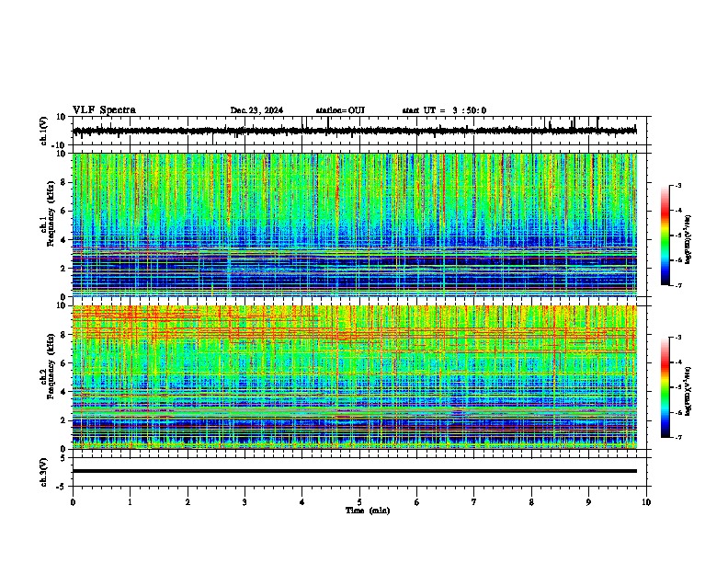Click the time axis tick label "3"
The width and height of the screenshot is (728, 563).
point(245,502)
